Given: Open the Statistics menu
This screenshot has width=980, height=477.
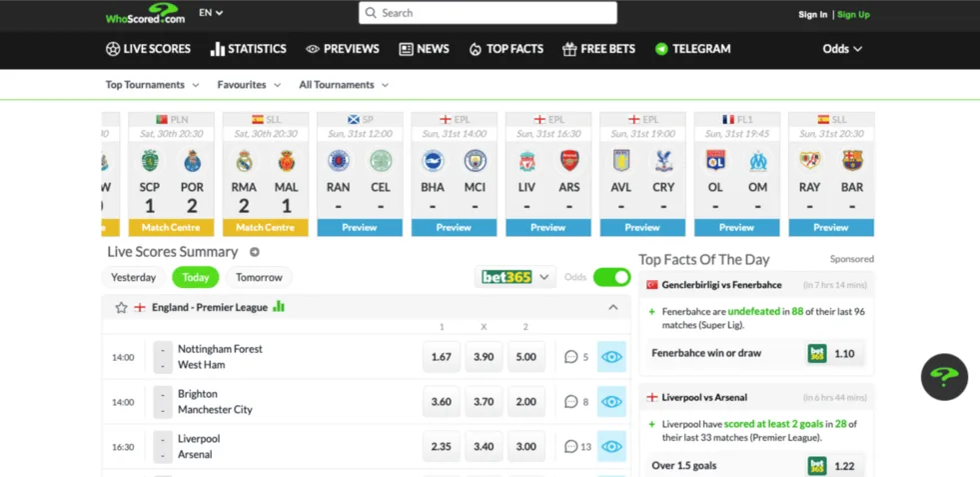Looking at the screenshot, I should tap(248, 49).
